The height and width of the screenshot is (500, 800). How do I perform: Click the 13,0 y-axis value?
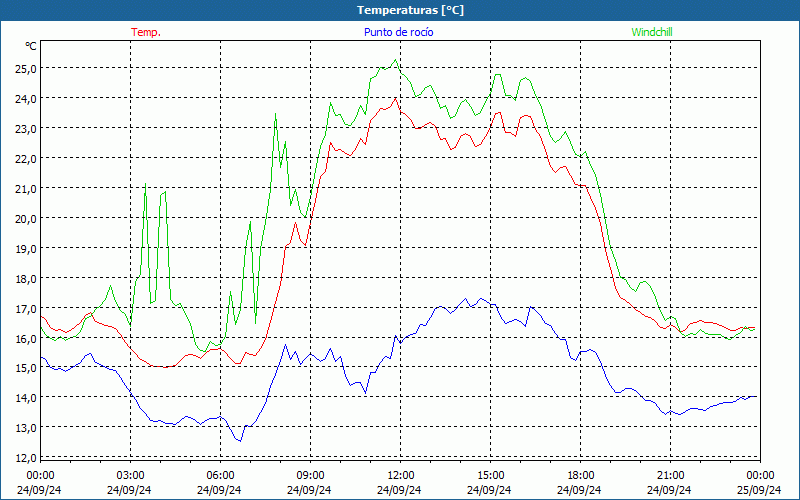point(25,428)
